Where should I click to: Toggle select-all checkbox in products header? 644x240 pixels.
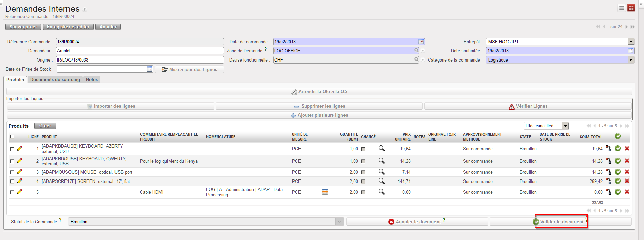point(12,137)
